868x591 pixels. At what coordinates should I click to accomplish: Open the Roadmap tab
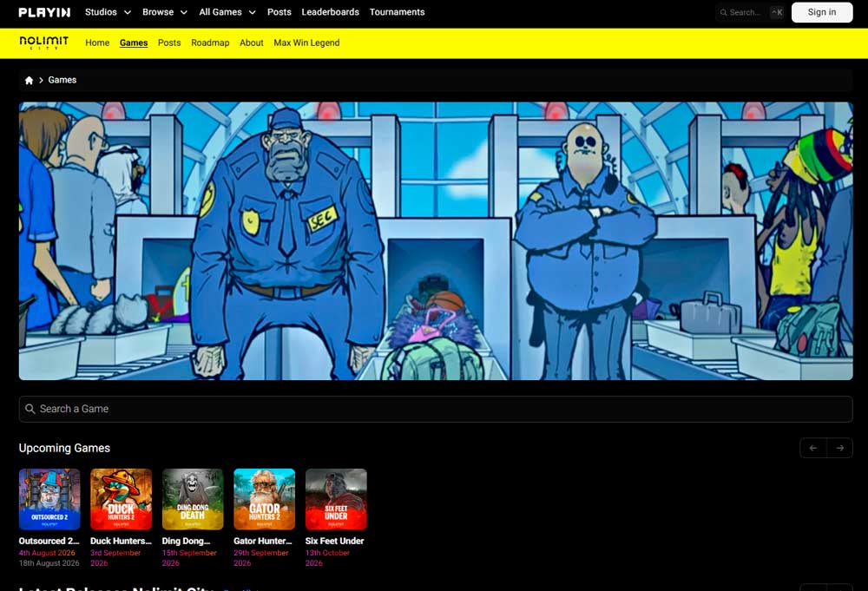click(210, 43)
